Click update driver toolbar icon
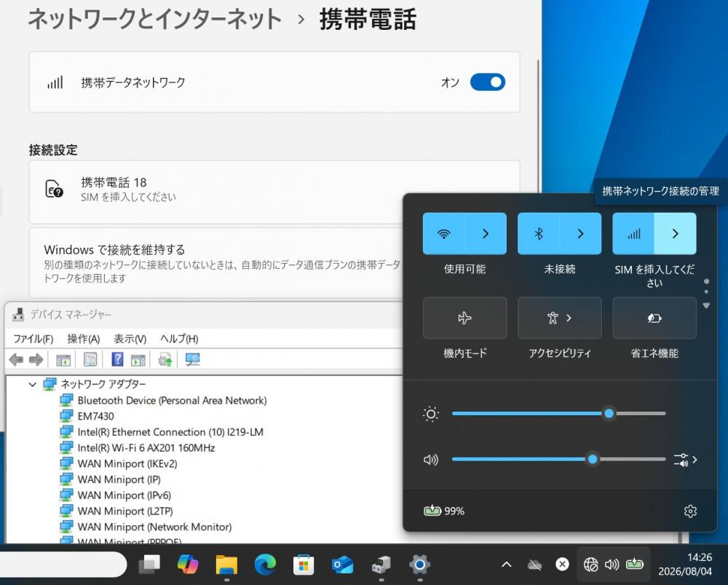This screenshot has height=585, width=728. point(165,359)
